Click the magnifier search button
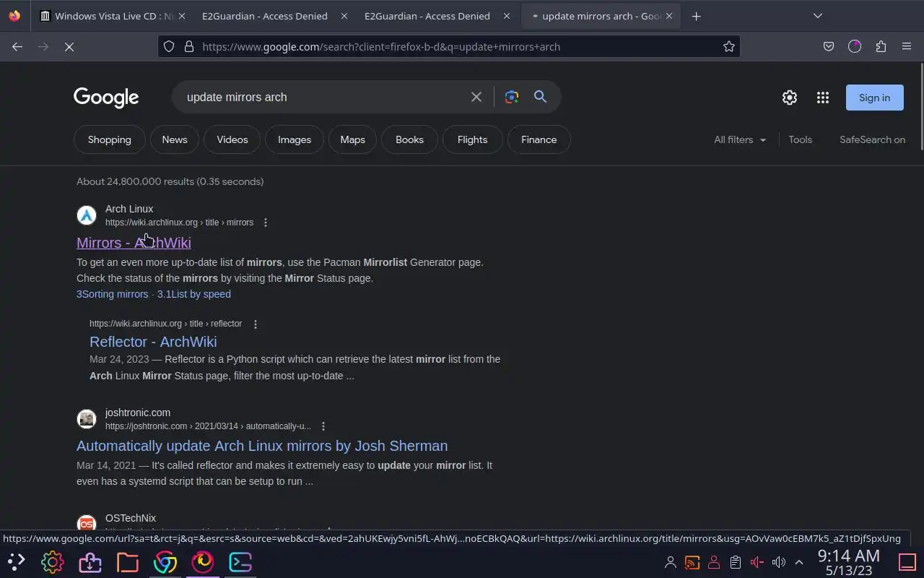924x578 pixels. 540,97
